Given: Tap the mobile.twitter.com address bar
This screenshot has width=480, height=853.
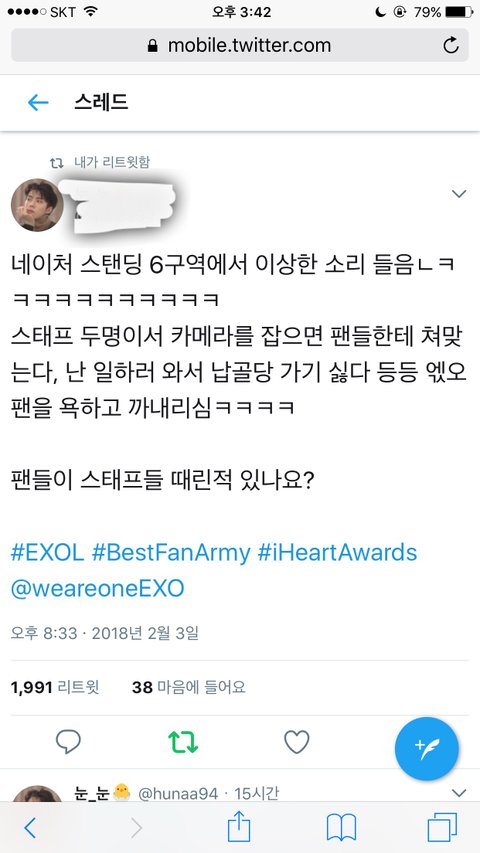Looking at the screenshot, I should click(x=240, y=45).
